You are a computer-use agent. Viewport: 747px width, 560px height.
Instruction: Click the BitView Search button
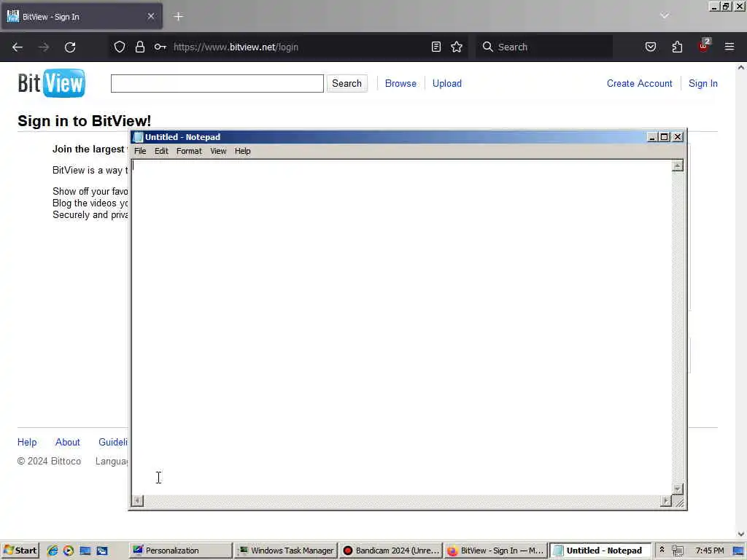(347, 83)
